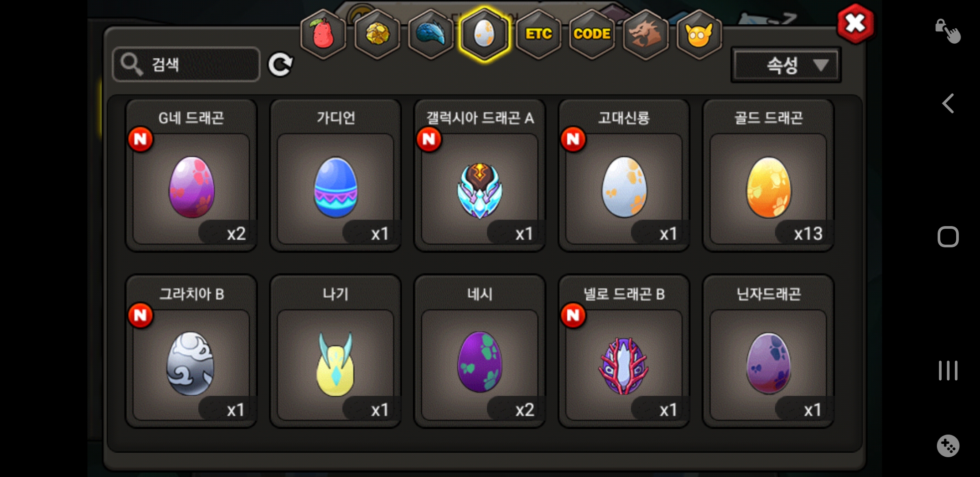Switch to the CODE tab
The height and width of the screenshot is (477, 980).
tap(592, 34)
